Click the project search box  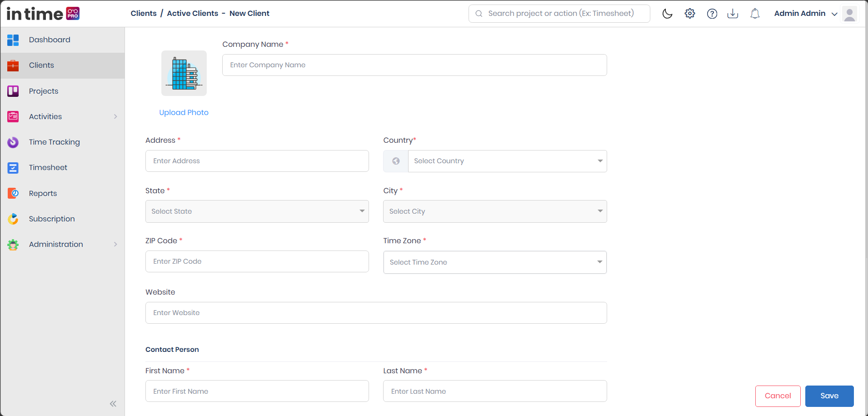click(559, 14)
